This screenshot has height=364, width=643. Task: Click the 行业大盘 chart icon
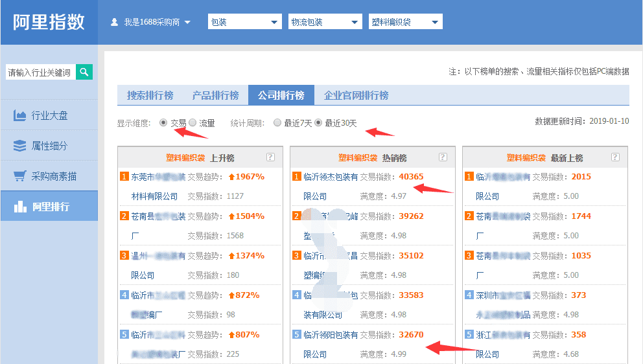(x=19, y=115)
